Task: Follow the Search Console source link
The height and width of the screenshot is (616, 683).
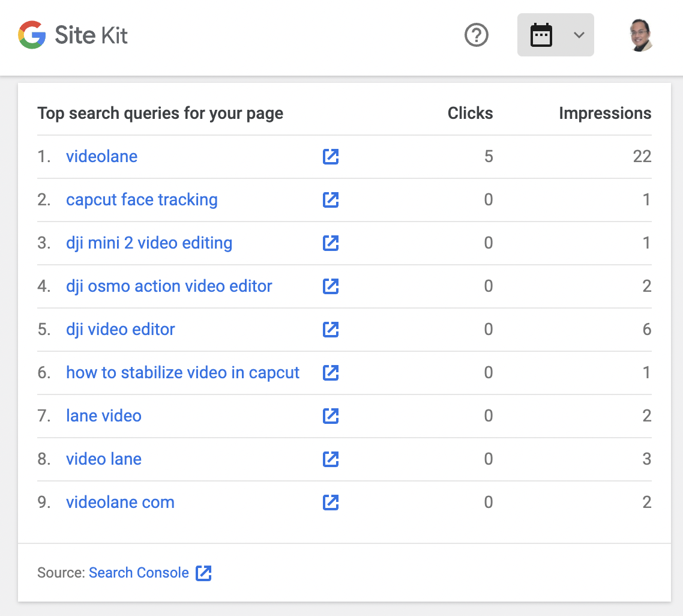Action: pos(139,572)
